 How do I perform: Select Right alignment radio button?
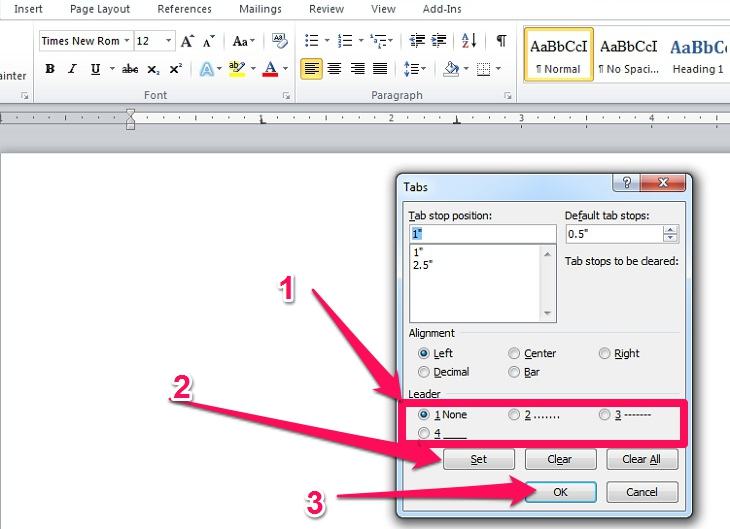click(x=604, y=353)
